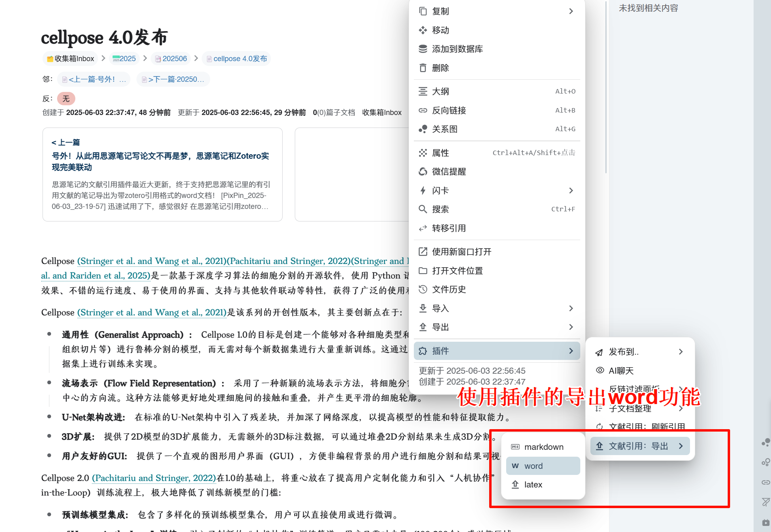Expand the 闪卡 submenu arrow
771x532 pixels.
click(571, 191)
